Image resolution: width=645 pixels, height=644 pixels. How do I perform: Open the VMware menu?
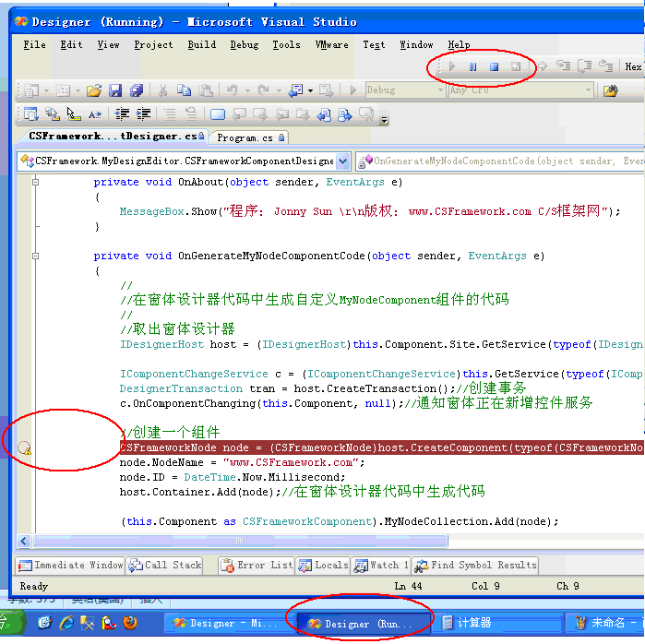point(331,44)
